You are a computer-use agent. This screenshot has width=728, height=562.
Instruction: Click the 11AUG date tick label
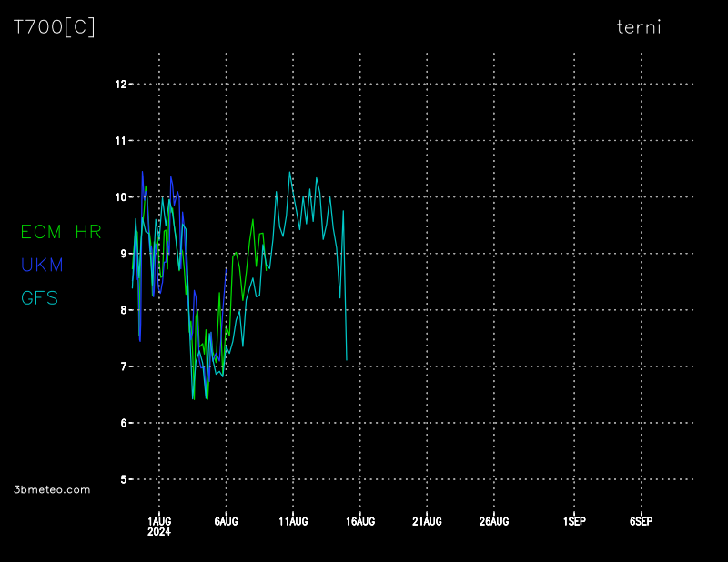click(x=293, y=521)
